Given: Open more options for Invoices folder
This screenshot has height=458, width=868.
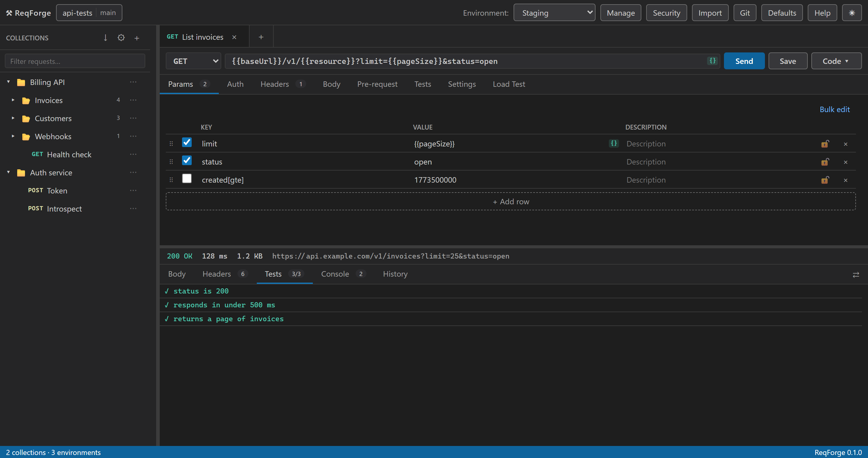Looking at the screenshot, I should tap(134, 100).
